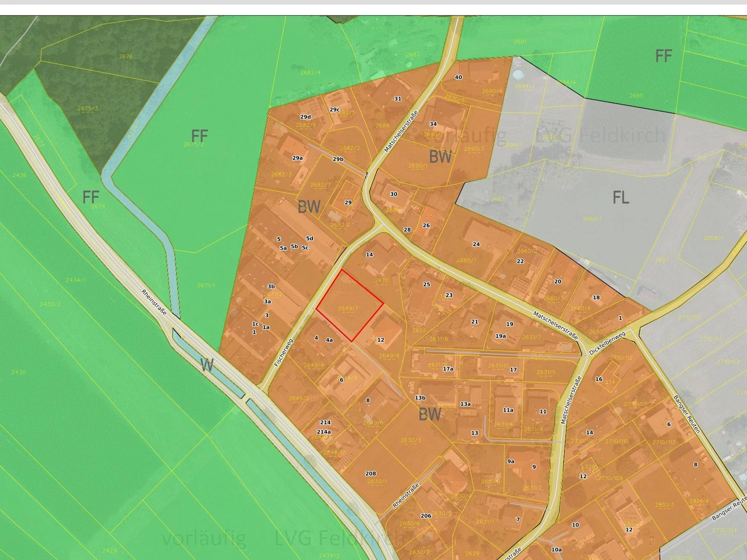Click the BW label near house number 13b
This screenshot has width=747, height=560.
click(x=430, y=414)
